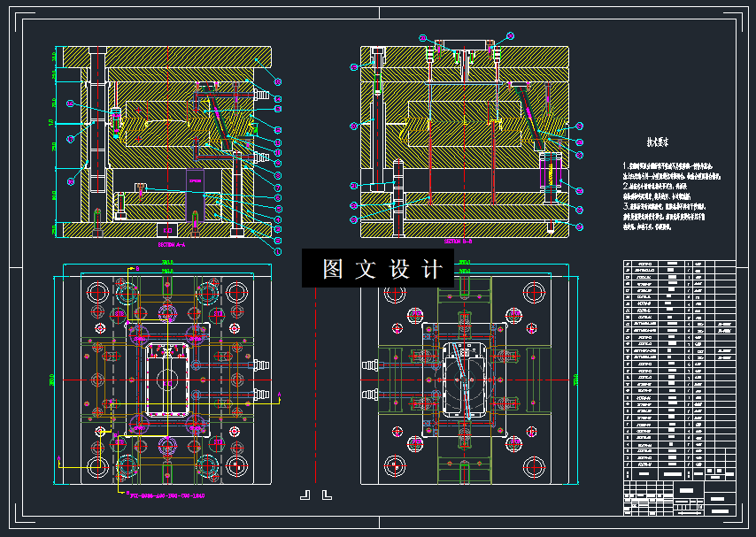Screen dimensions: 756x537
Task: Select the SECTION A-A label text
Action: click(x=172, y=245)
